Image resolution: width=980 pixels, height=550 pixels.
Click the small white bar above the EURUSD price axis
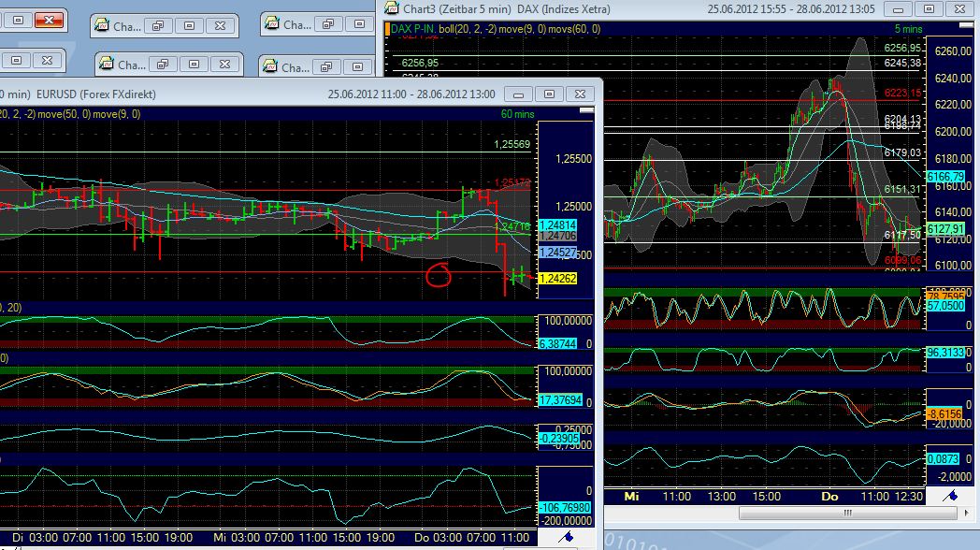click(x=586, y=110)
